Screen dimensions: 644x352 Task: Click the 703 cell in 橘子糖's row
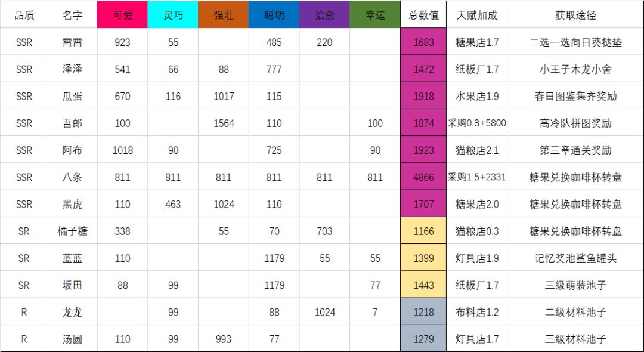[x=324, y=231]
